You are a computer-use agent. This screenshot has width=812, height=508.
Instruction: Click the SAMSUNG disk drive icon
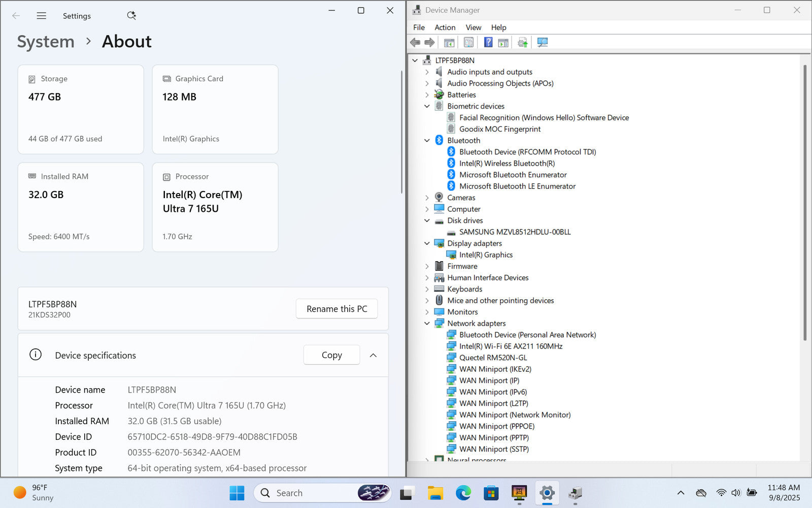tap(451, 232)
